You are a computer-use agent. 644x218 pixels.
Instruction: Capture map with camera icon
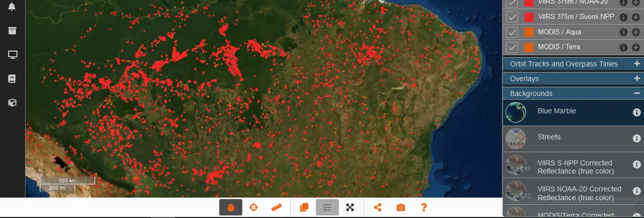[401, 208]
